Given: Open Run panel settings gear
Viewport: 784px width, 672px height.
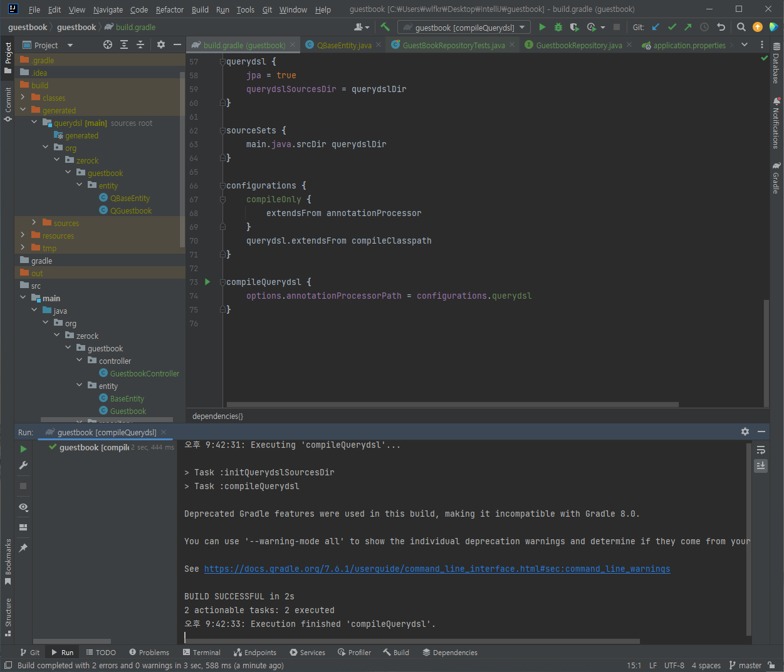Looking at the screenshot, I should [x=745, y=432].
